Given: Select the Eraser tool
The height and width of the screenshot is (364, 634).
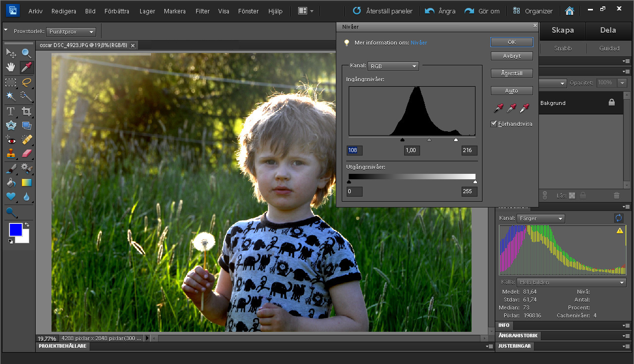Looking at the screenshot, I should coord(26,153).
